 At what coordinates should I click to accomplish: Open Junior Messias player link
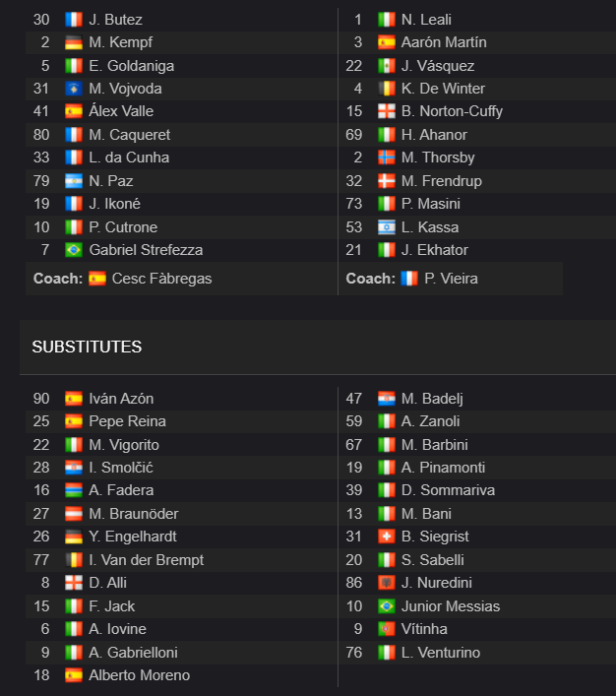click(x=451, y=605)
